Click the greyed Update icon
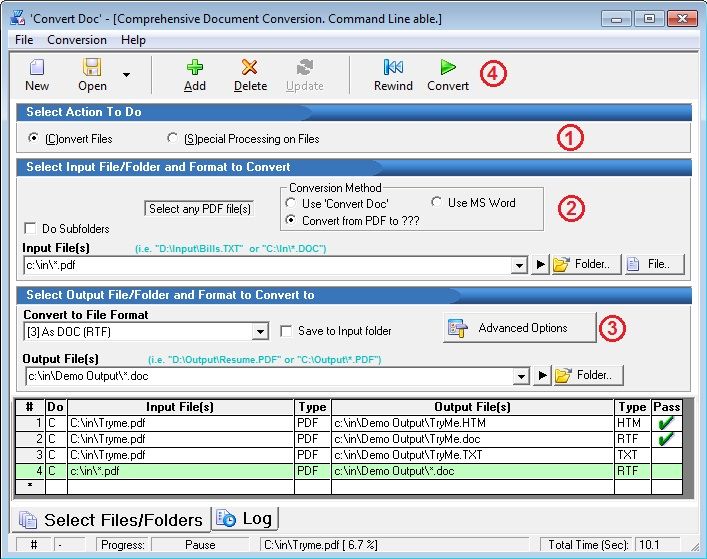 pyautogui.click(x=305, y=67)
